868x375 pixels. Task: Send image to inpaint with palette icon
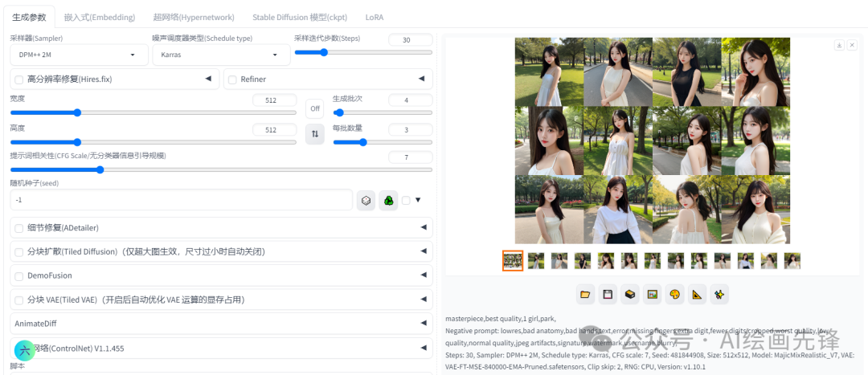674,295
